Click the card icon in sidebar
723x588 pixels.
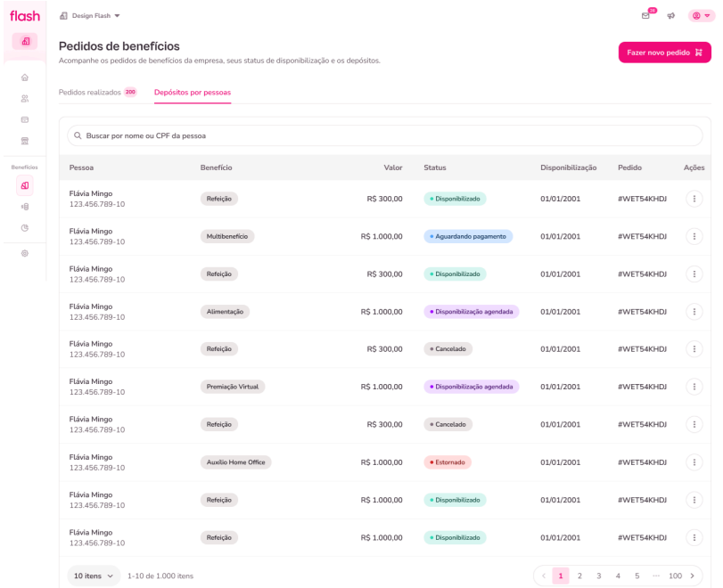(x=25, y=119)
